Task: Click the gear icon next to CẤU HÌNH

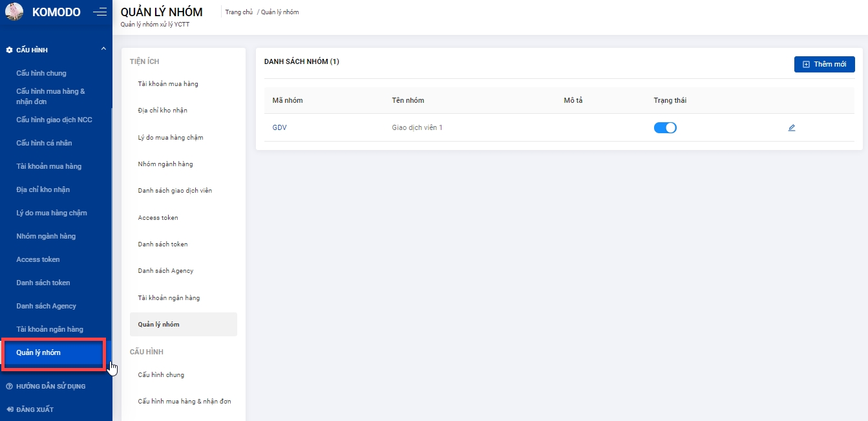Action: [x=9, y=50]
